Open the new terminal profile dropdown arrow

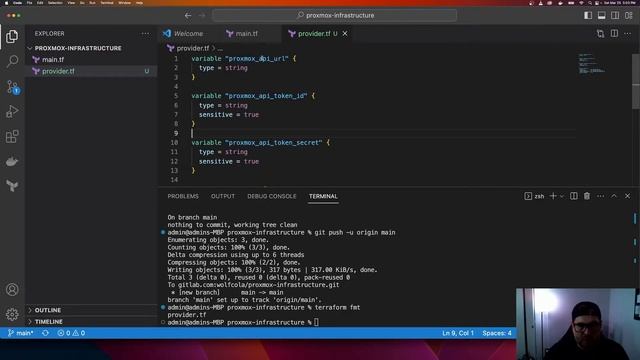coord(562,196)
